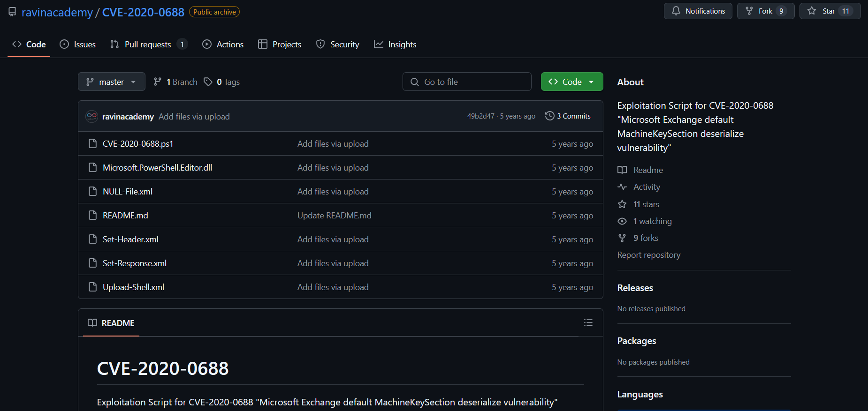Image resolution: width=868 pixels, height=411 pixels.
Task: Click the file icon for Set-Header.xml
Action: 93,239
